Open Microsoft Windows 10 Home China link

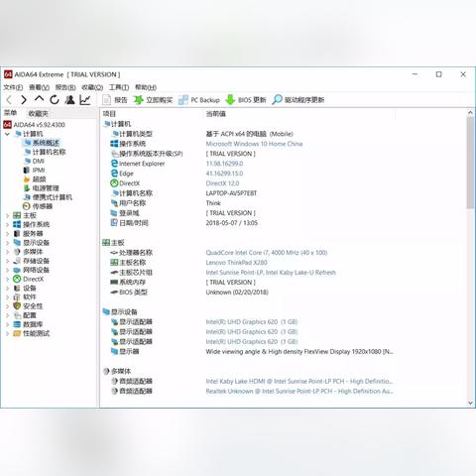(x=254, y=144)
